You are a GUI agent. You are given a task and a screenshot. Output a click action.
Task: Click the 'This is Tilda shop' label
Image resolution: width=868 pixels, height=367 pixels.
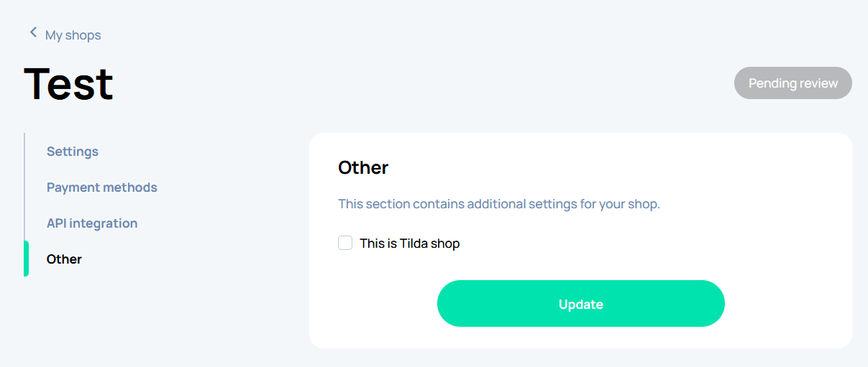[x=409, y=243]
